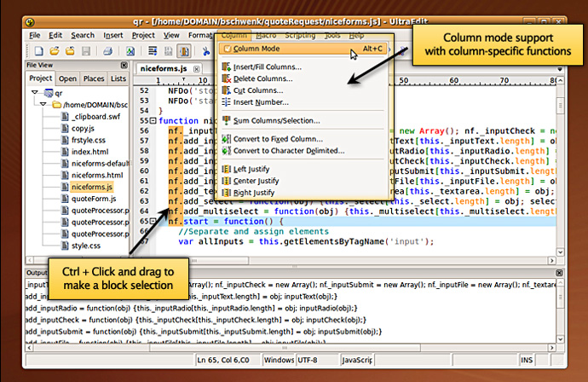The image size is (588, 382).
Task: Toggle the Column Mode menu checkbox
Action: click(227, 49)
